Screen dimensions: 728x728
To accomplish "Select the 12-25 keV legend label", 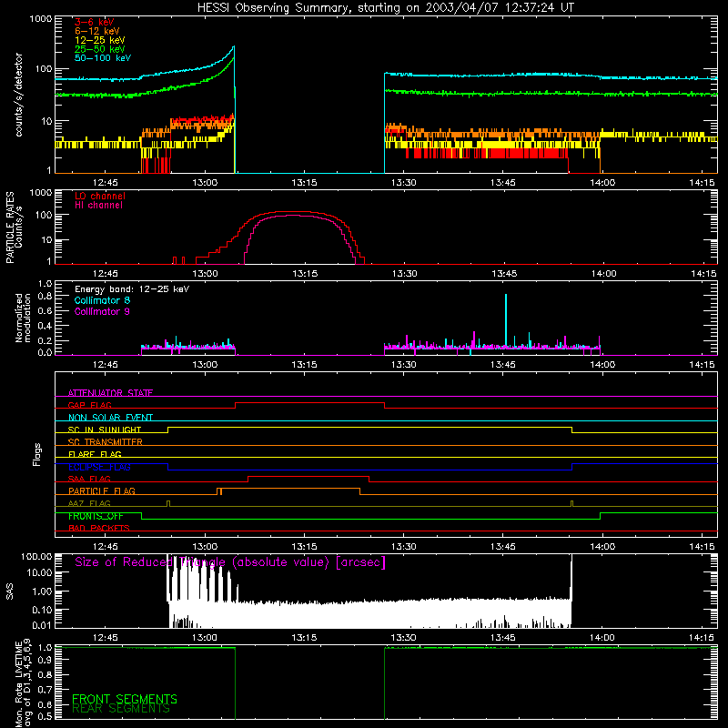I will point(100,40).
